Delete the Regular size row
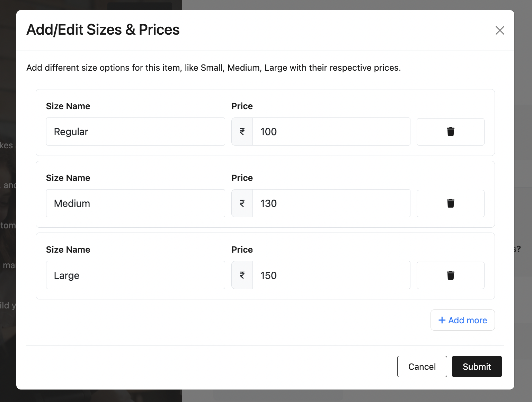 450,132
